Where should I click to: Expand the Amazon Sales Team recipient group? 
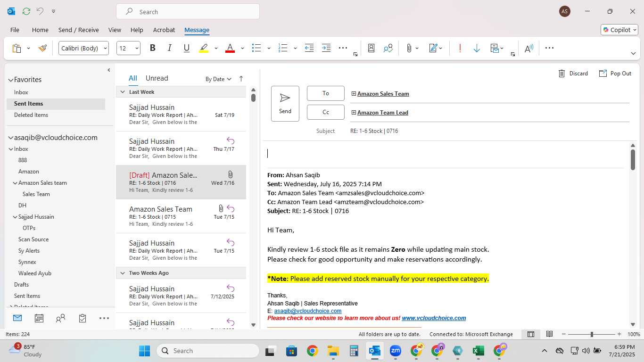354,94
